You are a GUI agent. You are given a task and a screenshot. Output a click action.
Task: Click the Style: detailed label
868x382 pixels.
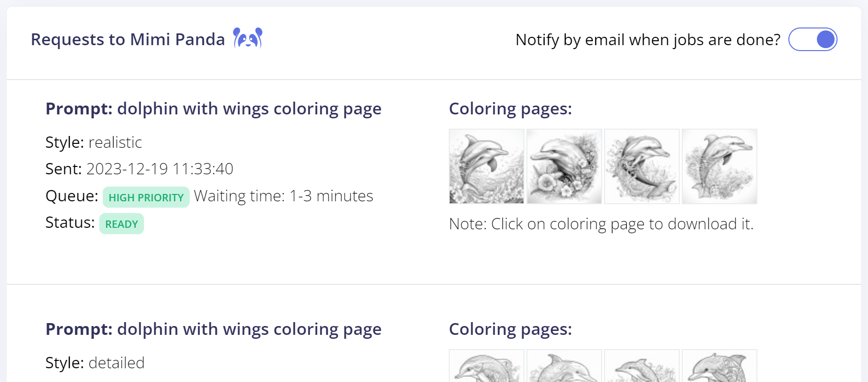(95, 363)
